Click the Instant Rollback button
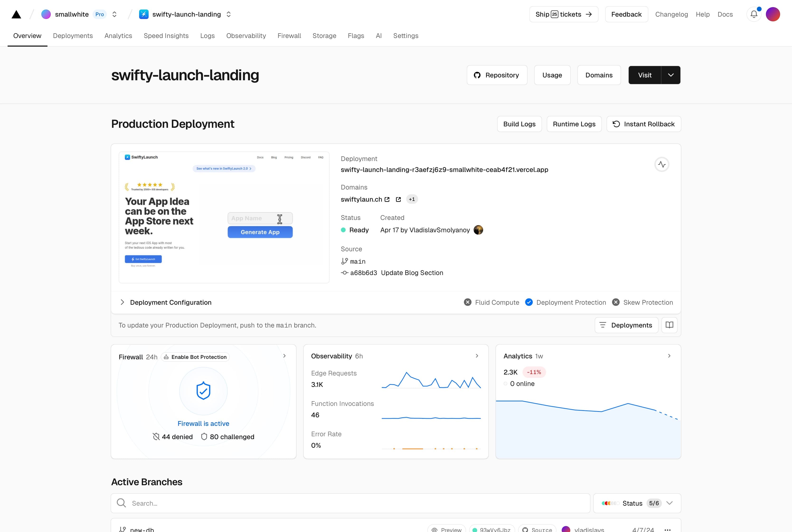Viewport: 792px width, 532px height. (x=643, y=124)
